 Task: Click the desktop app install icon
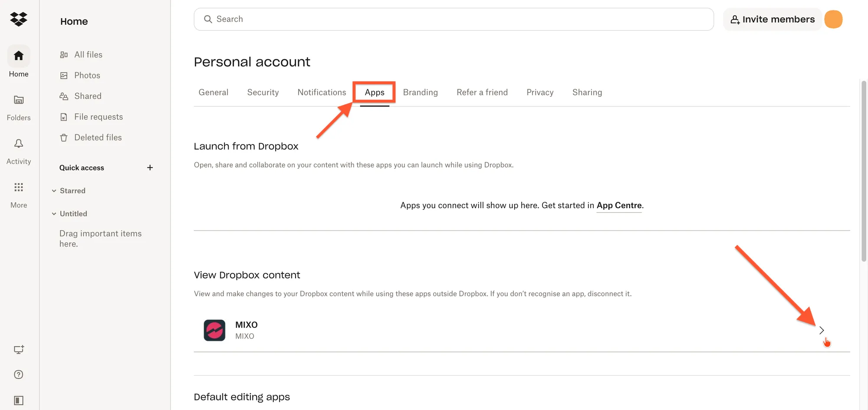click(x=19, y=350)
